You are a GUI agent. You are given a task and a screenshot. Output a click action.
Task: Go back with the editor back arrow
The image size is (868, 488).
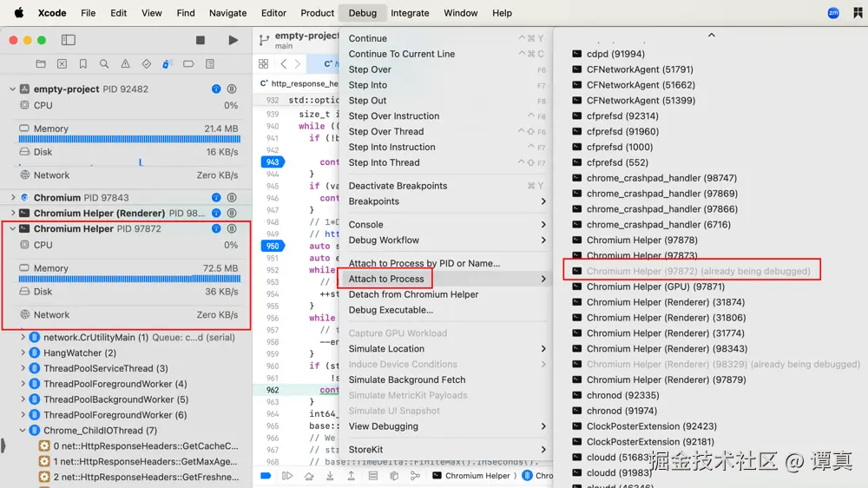coord(284,63)
